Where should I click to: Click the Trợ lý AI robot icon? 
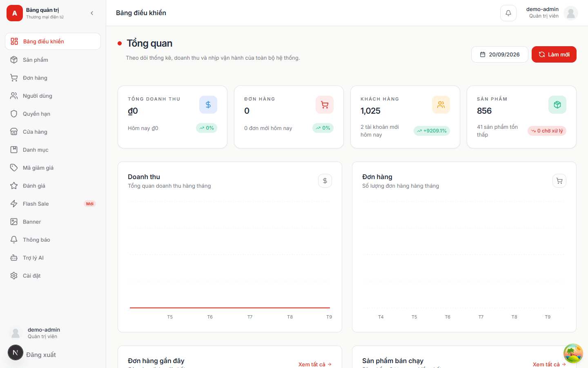(x=14, y=258)
